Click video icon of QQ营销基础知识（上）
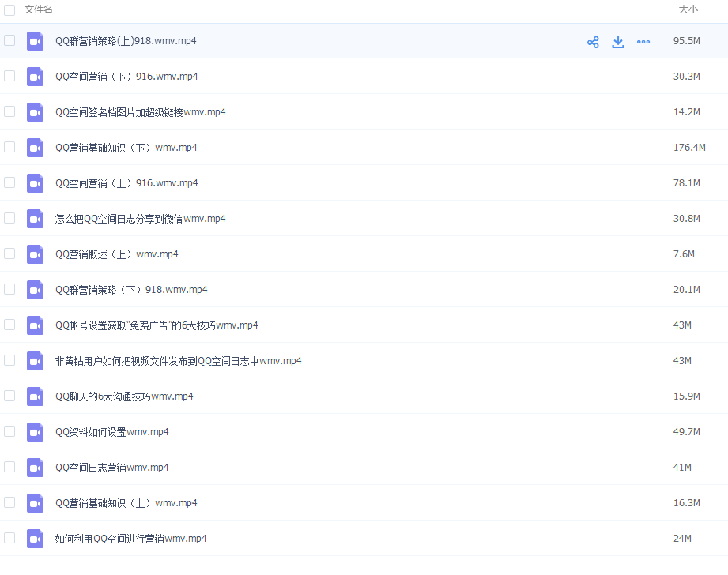 tap(36, 504)
